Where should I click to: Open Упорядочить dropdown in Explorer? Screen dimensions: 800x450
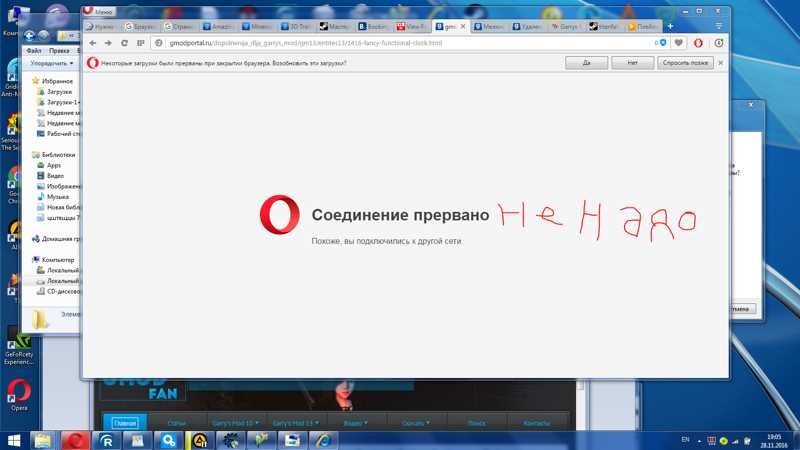click(x=51, y=63)
